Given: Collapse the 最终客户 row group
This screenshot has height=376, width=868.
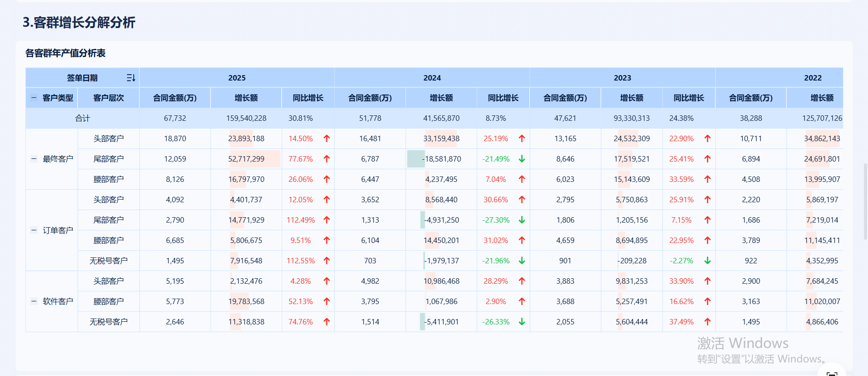Looking at the screenshot, I should click(x=34, y=159).
